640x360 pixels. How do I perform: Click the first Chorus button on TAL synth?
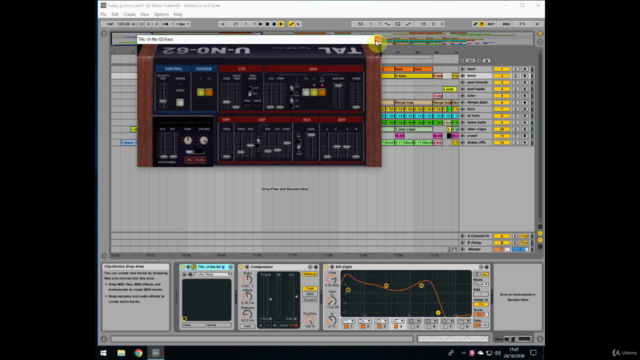tap(200, 92)
